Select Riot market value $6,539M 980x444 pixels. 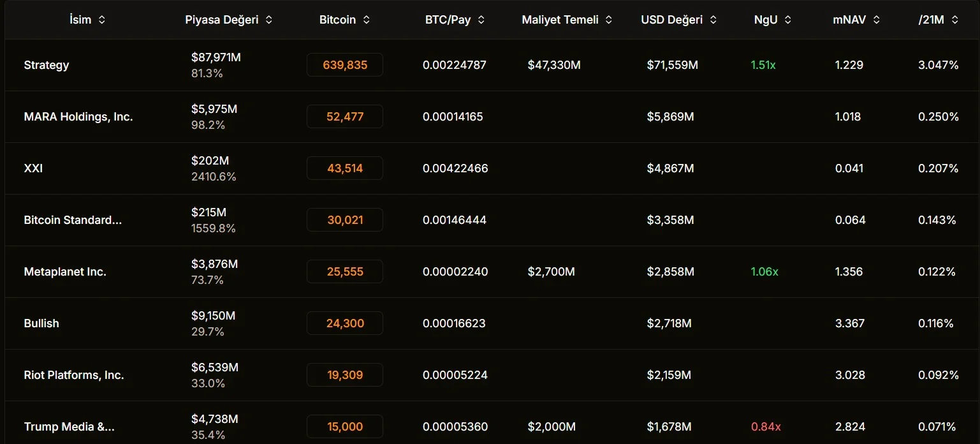[215, 367]
